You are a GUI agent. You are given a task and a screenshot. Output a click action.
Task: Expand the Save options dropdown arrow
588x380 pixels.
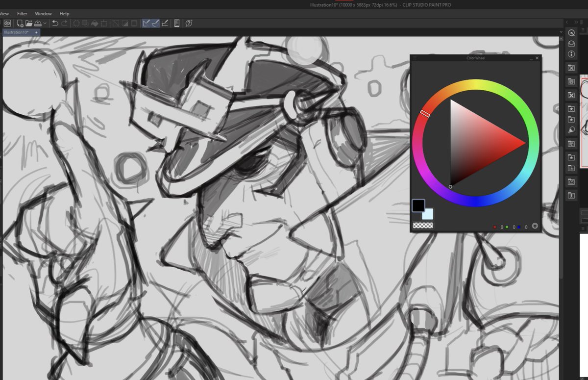[x=45, y=23]
